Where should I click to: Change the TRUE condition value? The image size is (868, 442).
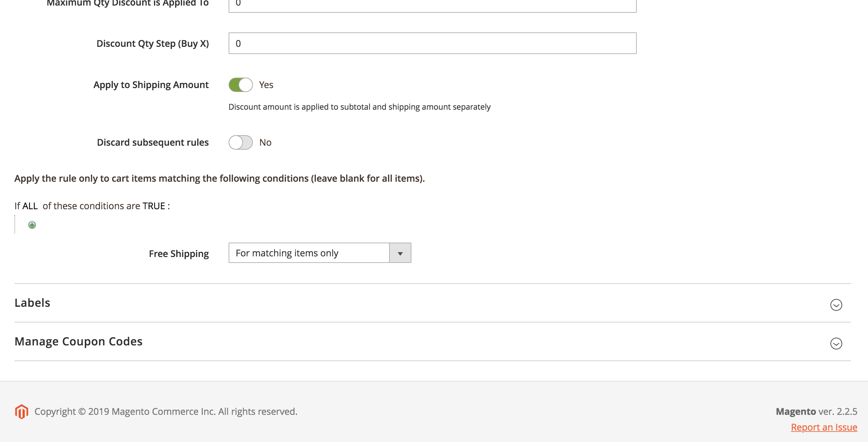click(154, 206)
